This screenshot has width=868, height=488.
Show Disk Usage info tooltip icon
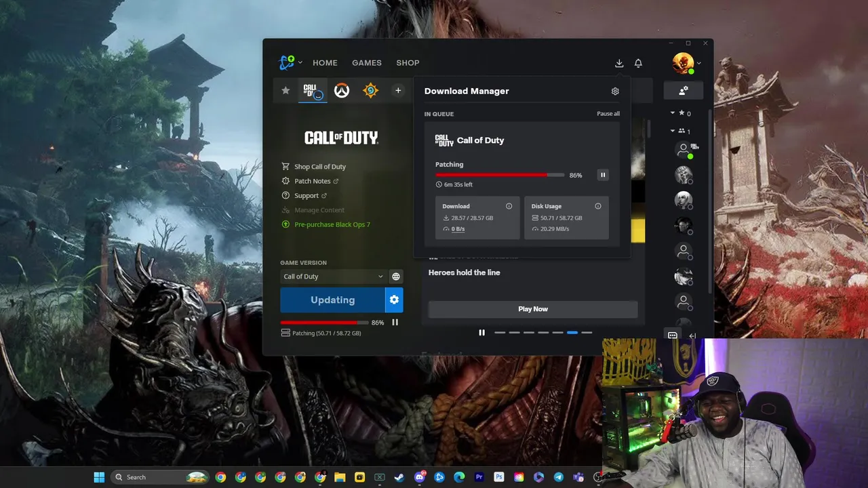coord(598,206)
